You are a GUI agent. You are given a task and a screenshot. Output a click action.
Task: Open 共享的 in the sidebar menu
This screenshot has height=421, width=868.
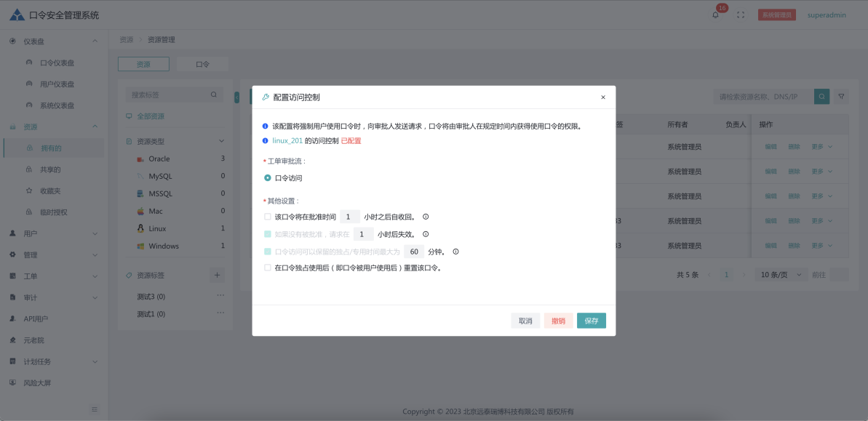coord(50,169)
